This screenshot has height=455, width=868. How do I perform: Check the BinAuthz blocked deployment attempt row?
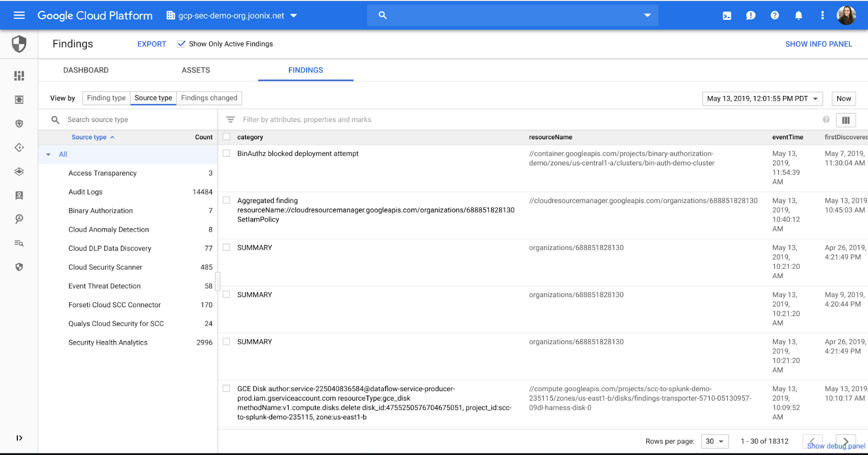[x=226, y=153]
